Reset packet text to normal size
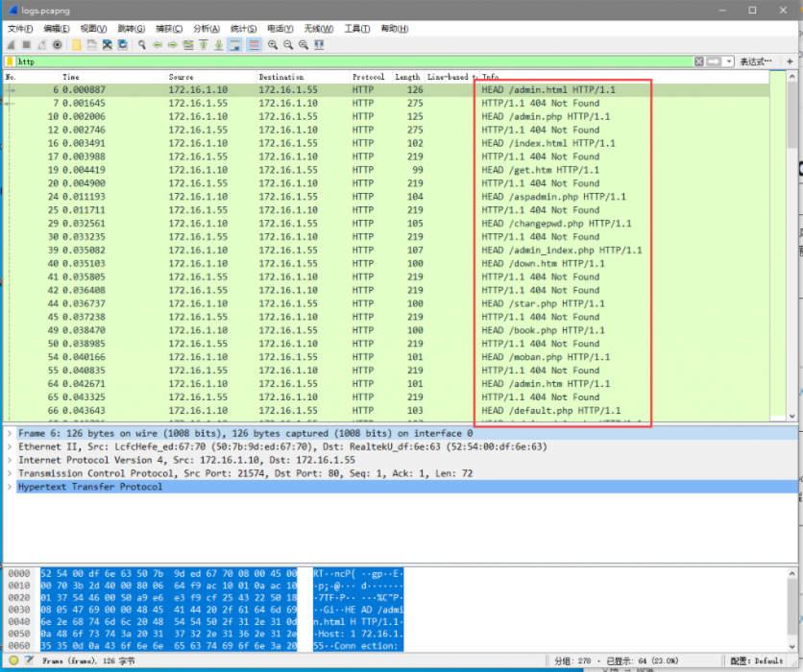 point(304,45)
